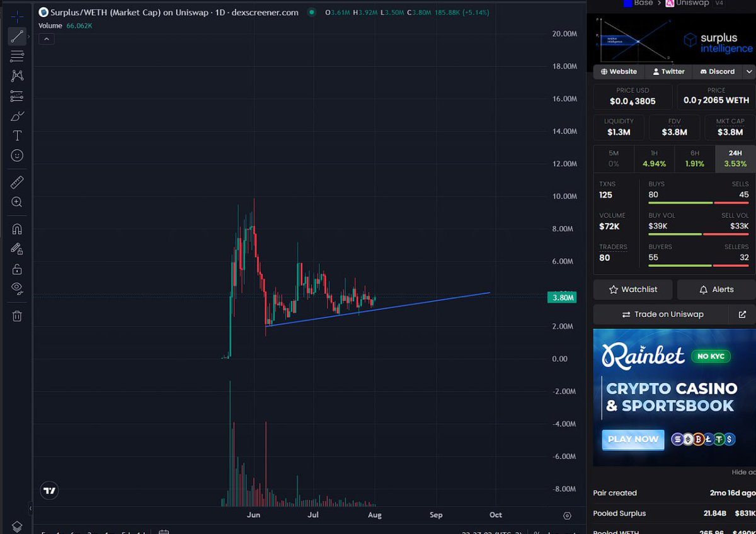Select the 6H timeframe tab
Screen dimensions: 756x534
(695, 159)
